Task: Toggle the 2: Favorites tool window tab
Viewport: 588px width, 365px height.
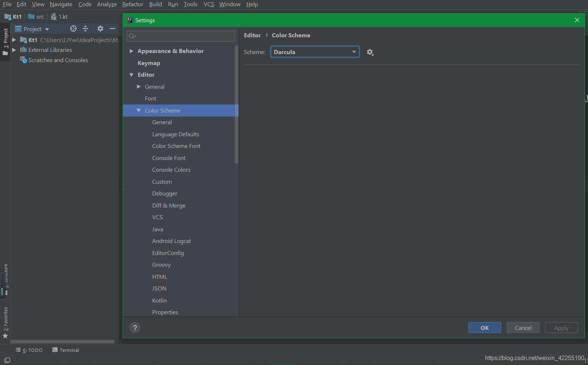Action: click(x=5, y=323)
